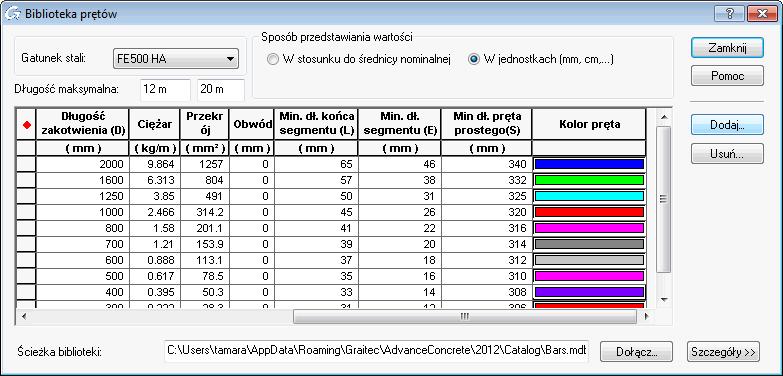Click the blue bar color swatch
The width and height of the screenshot is (783, 376).
pyautogui.click(x=589, y=164)
